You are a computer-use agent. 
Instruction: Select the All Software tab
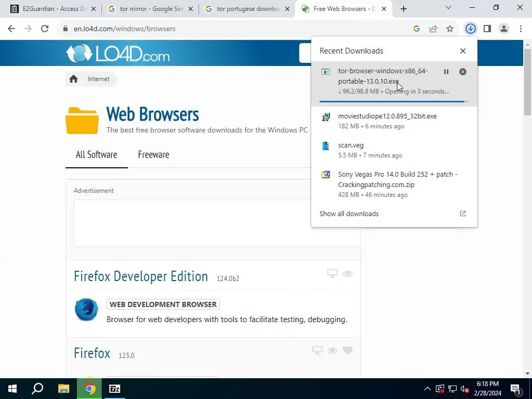tap(96, 155)
